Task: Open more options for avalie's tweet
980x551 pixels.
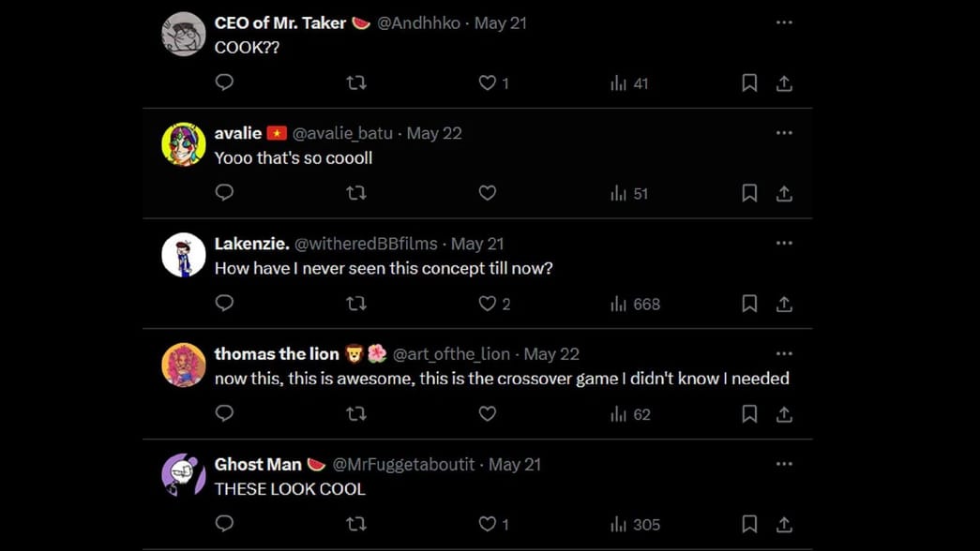Action: click(784, 133)
